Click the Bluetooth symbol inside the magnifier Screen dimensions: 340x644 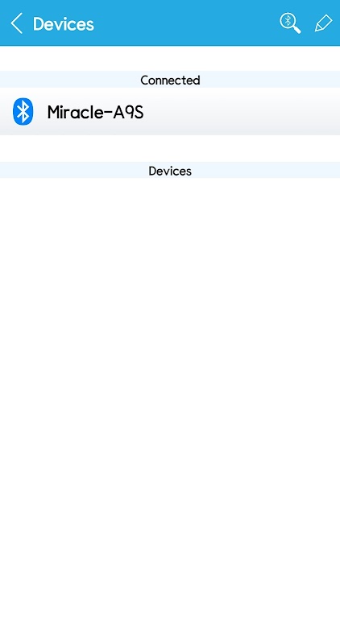point(288,20)
